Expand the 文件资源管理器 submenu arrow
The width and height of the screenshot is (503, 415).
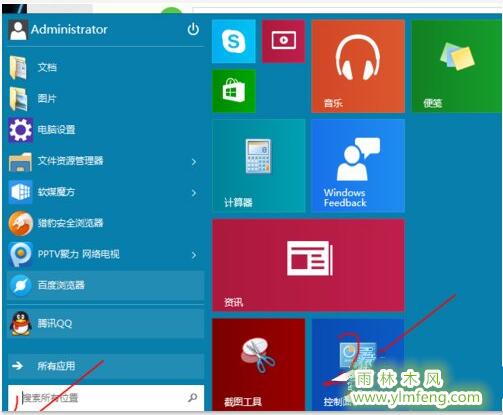click(194, 162)
